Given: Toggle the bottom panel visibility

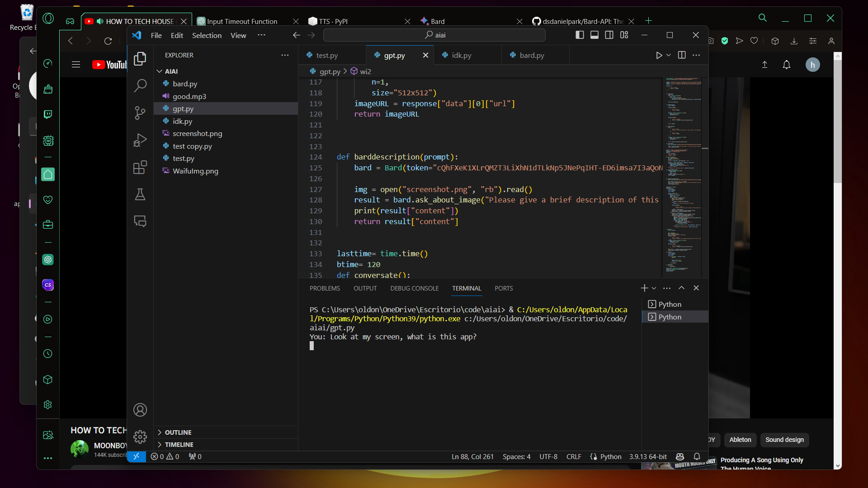Looking at the screenshot, I should pos(594,35).
